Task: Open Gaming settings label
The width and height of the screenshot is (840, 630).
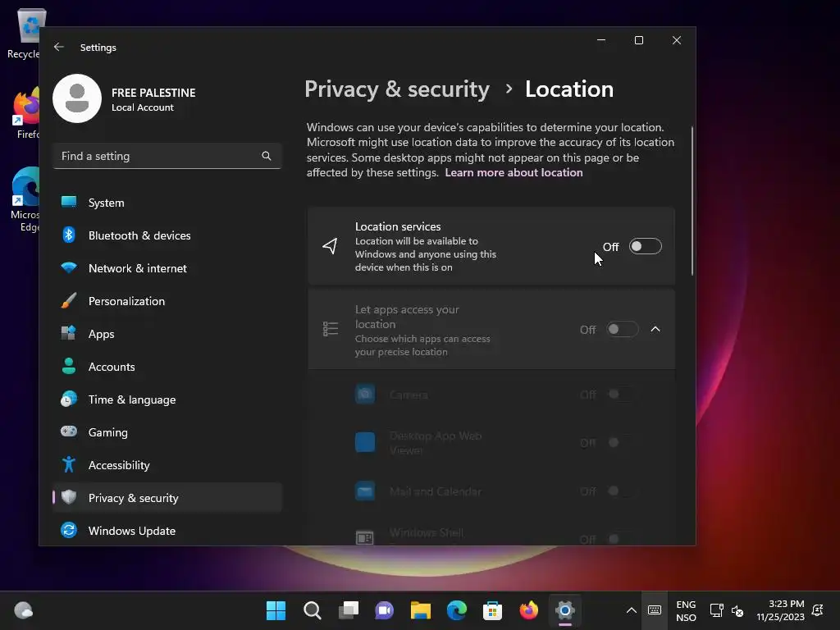Action: (107, 432)
